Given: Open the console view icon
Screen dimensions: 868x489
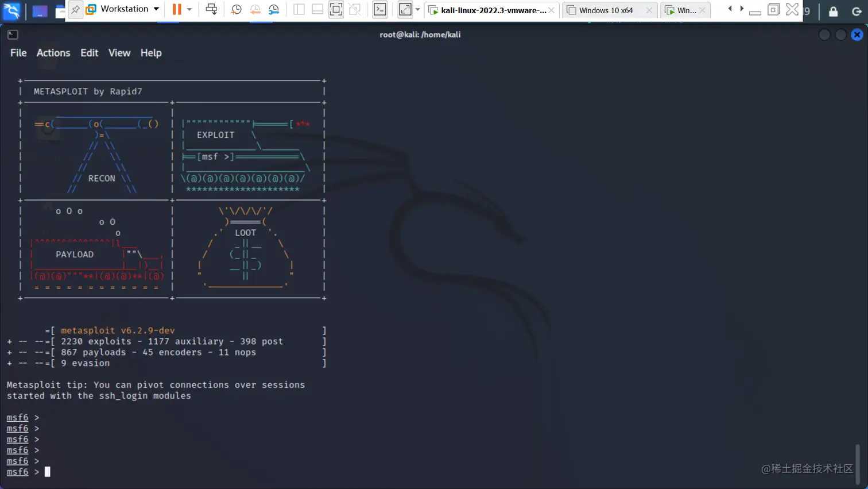Looking at the screenshot, I should (380, 9).
